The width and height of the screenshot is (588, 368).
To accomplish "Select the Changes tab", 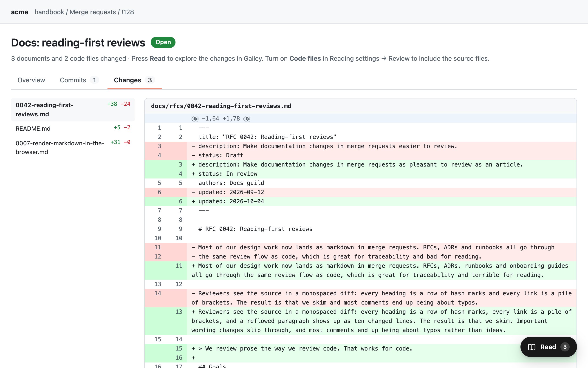I will click(x=134, y=80).
